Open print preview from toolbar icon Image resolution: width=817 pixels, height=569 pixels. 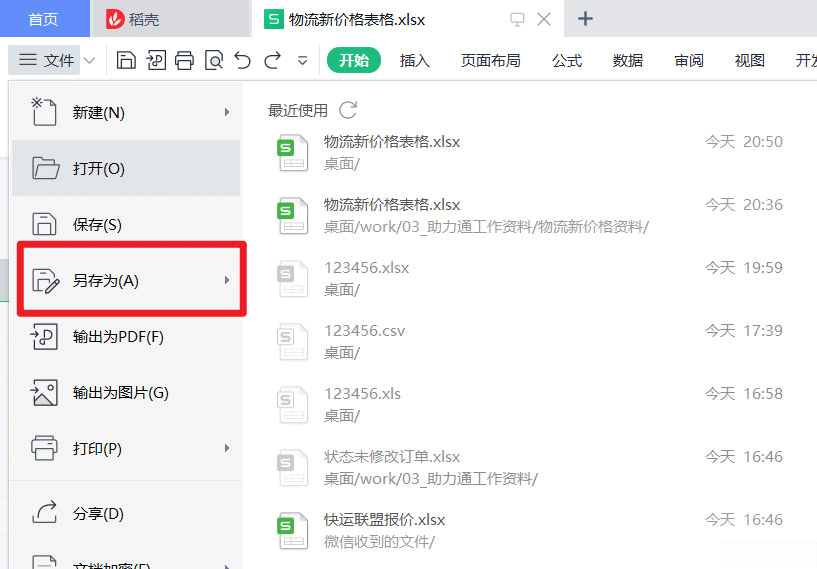click(x=214, y=60)
